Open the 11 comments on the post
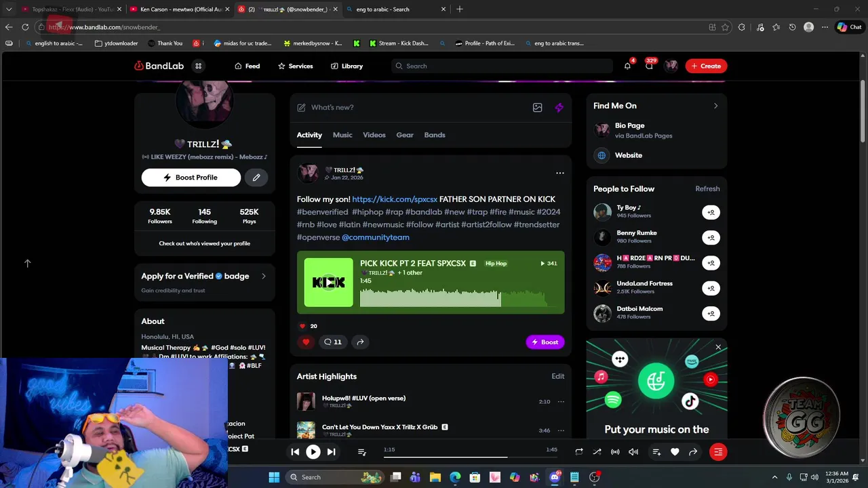The height and width of the screenshot is (488, 868). coord(332,342)
